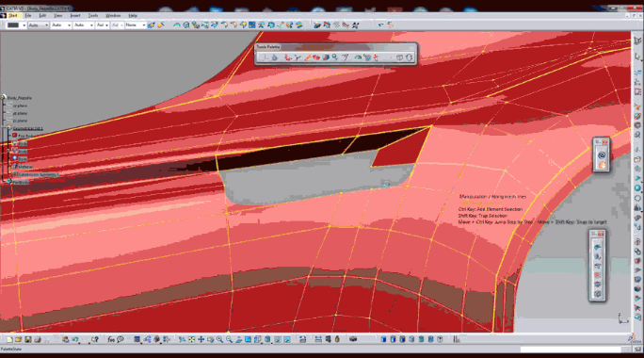Open the Start menu
The height and width of the screenshot is (358, 644).
(x=13, y=16)
